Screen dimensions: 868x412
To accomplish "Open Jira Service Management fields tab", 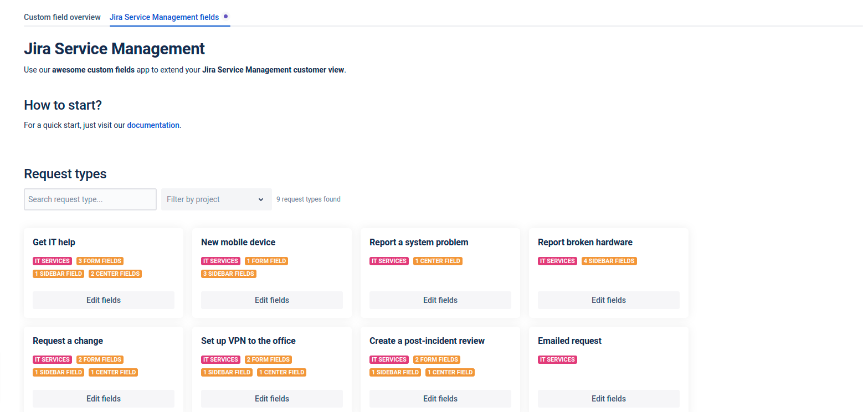I will tap(164, 17).
